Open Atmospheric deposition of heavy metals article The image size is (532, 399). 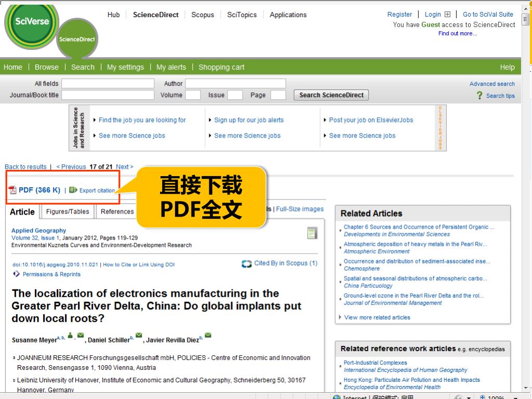415,244
